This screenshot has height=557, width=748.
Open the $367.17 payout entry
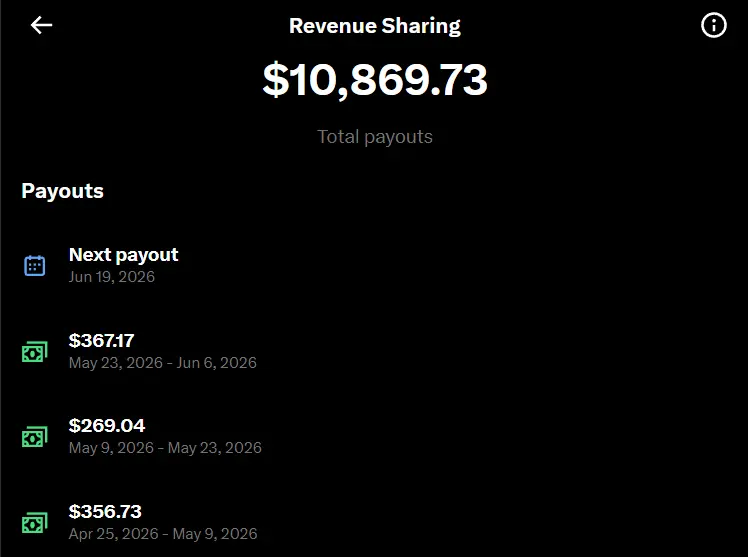[374, 351]
